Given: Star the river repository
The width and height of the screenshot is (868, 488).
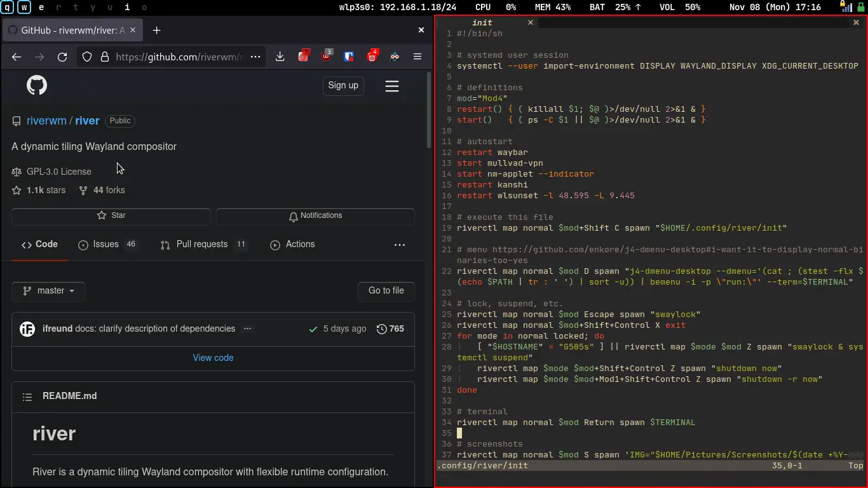Looking at the screenshot, I should 111,216.
